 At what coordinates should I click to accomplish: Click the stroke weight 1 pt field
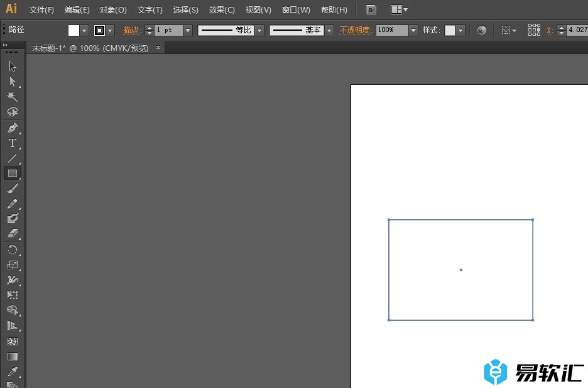coord(169,30)
